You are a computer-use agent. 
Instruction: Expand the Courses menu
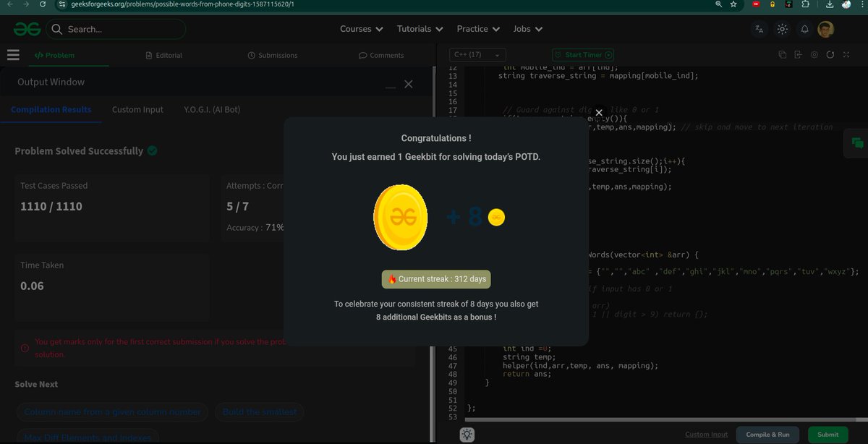click(x=361, y=29)
